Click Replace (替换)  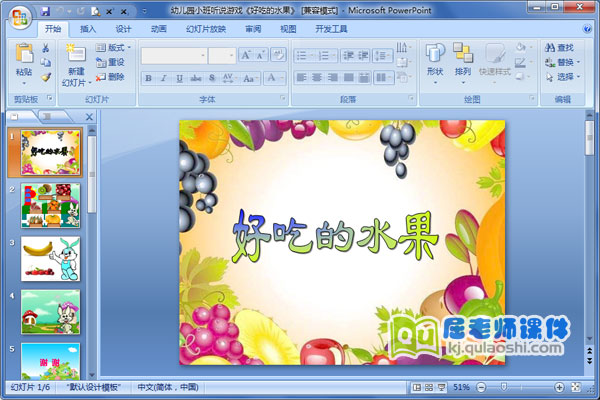[562, 62]
